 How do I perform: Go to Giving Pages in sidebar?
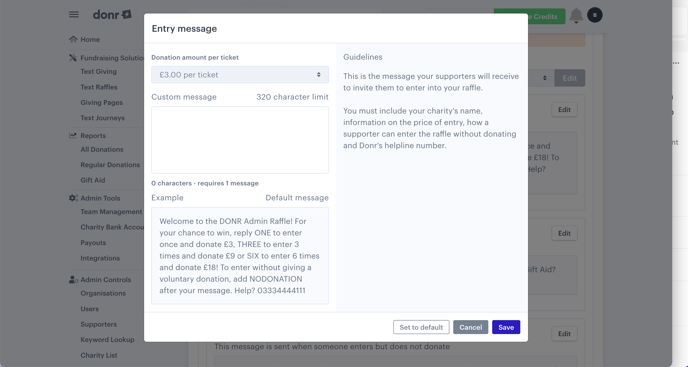click(x=101, y=102)
